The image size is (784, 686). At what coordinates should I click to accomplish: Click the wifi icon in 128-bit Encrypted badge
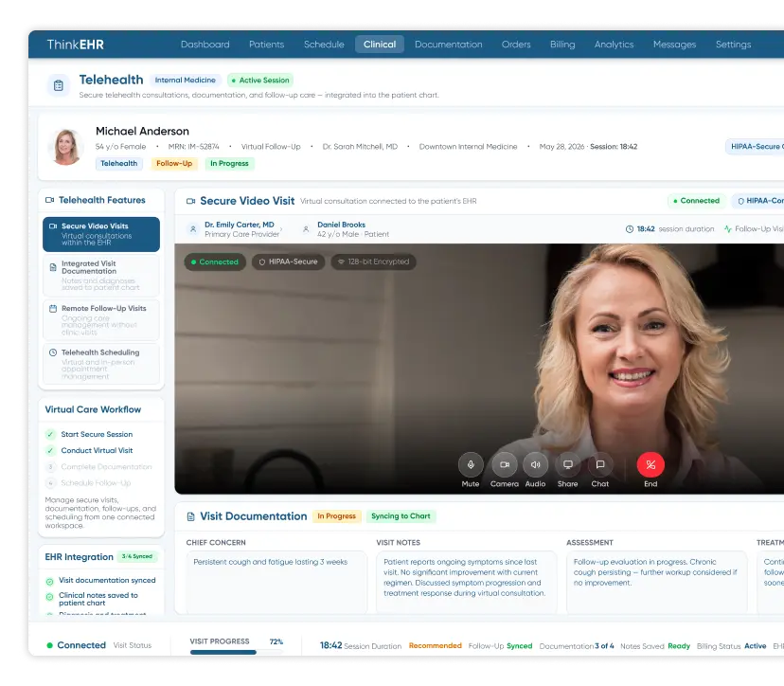coord(341,262)
